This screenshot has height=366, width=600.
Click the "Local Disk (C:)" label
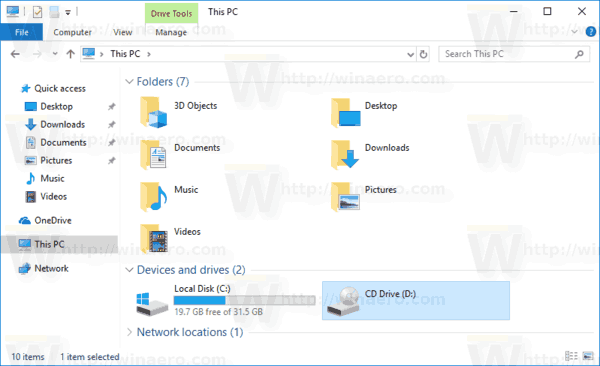point(202,289)
